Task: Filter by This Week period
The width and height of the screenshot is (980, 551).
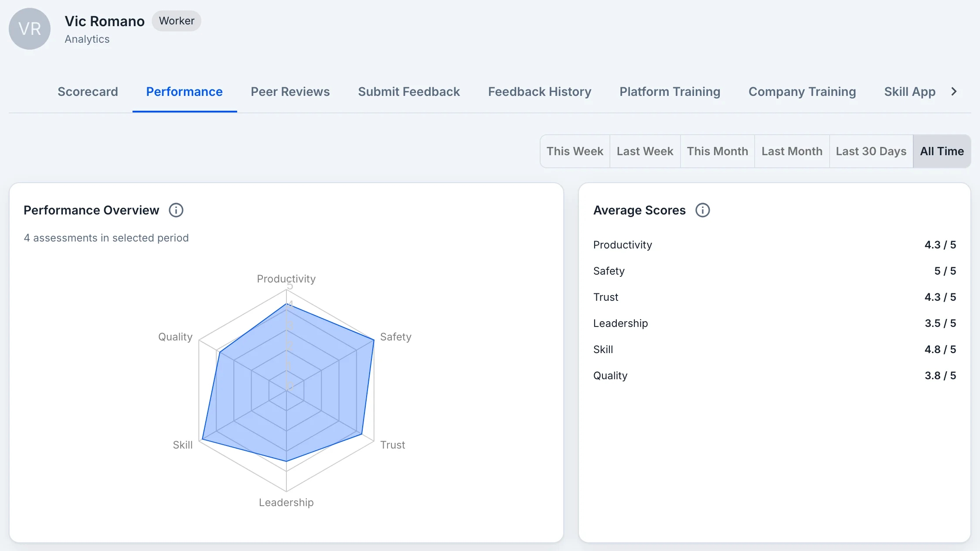Action: tap(575, 151)
